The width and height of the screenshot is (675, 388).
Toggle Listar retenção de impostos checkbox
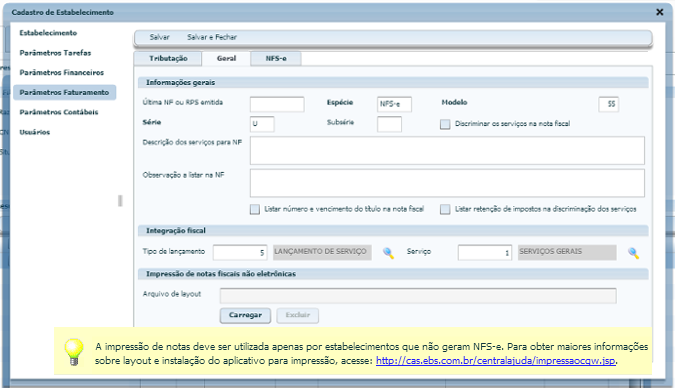click(445, 209)
